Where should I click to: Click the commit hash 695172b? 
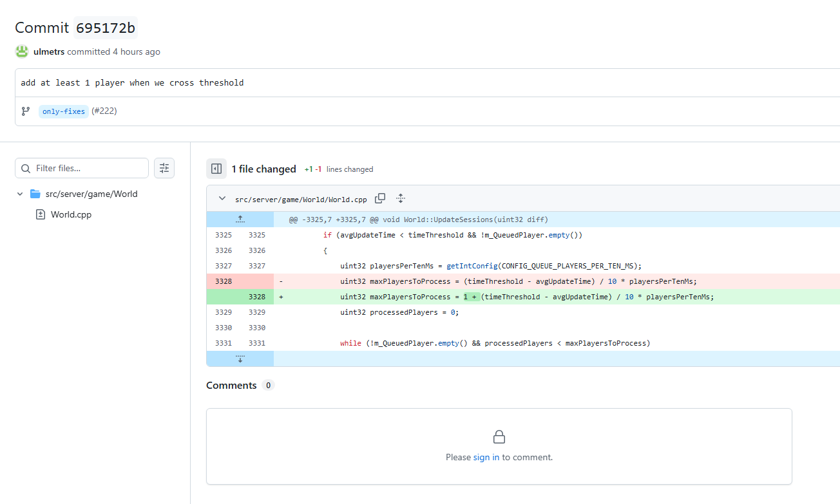[105, 28]
